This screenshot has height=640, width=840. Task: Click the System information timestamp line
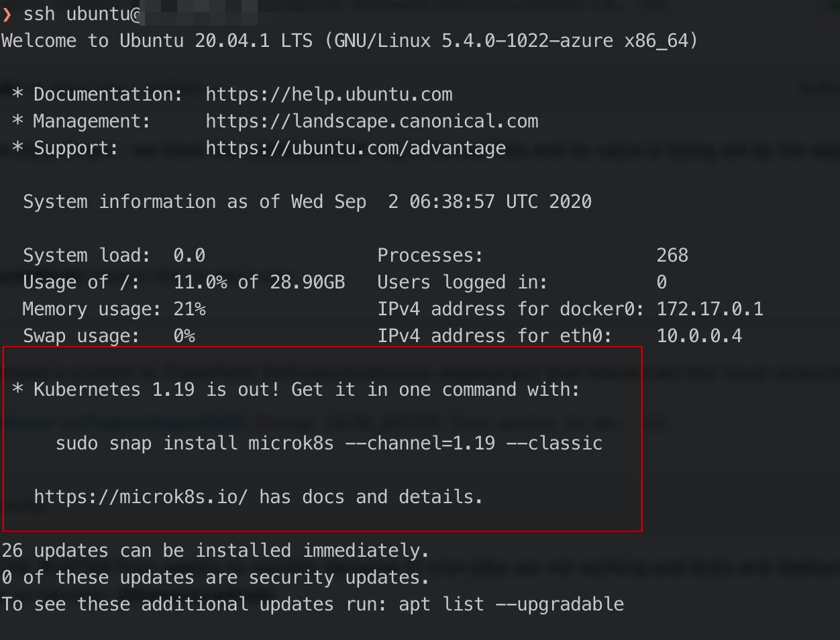(307, 202)
